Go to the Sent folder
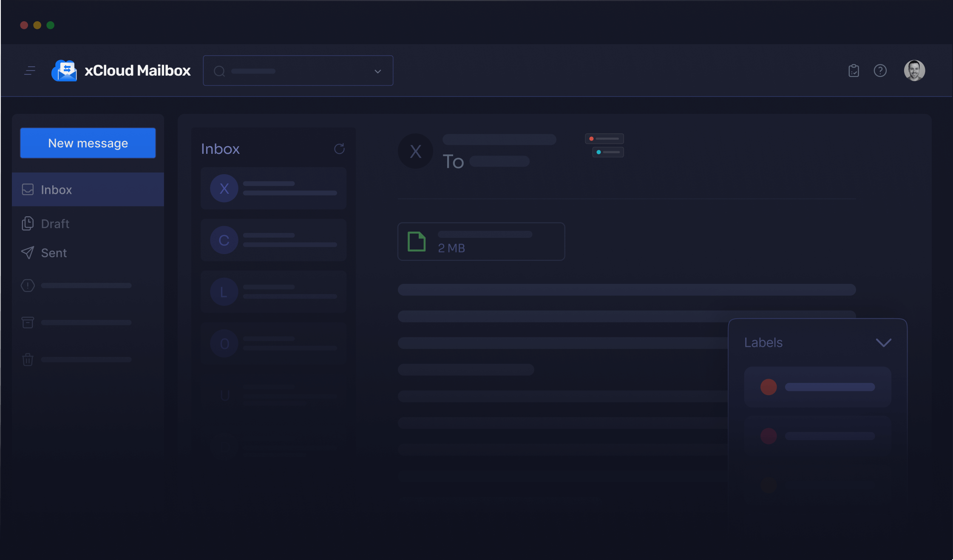The height and width of the screenshot is (560, 953). point(54,253)
